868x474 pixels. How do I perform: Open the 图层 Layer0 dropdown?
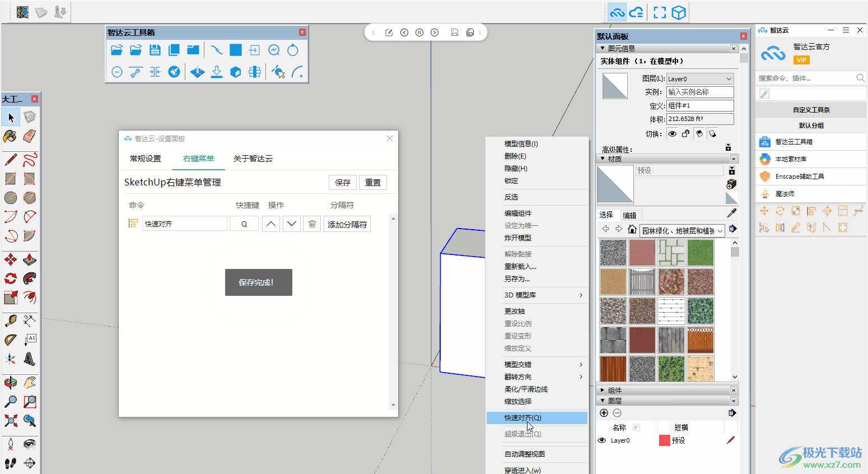pyautogui.click(x=700, y=79)
